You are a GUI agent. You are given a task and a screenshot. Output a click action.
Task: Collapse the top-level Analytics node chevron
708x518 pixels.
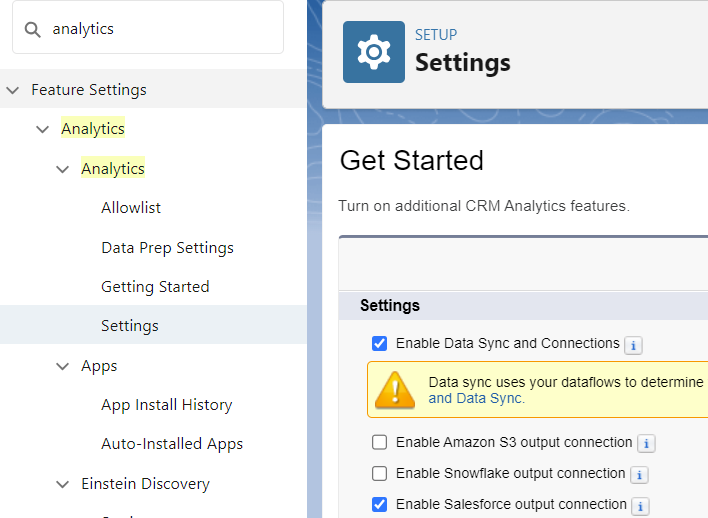[42, 129]
